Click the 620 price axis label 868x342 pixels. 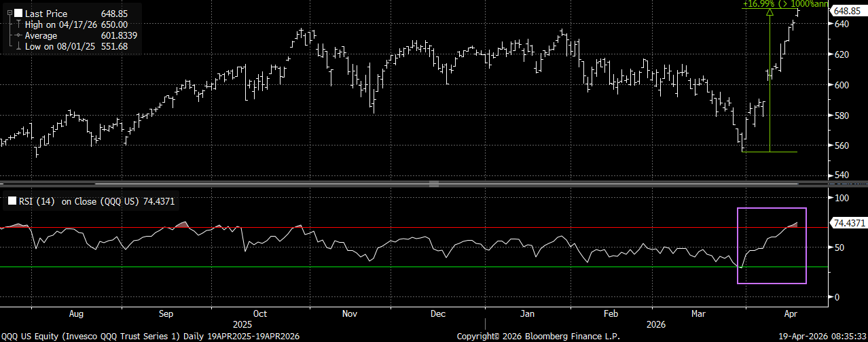[x=840, y=54]
